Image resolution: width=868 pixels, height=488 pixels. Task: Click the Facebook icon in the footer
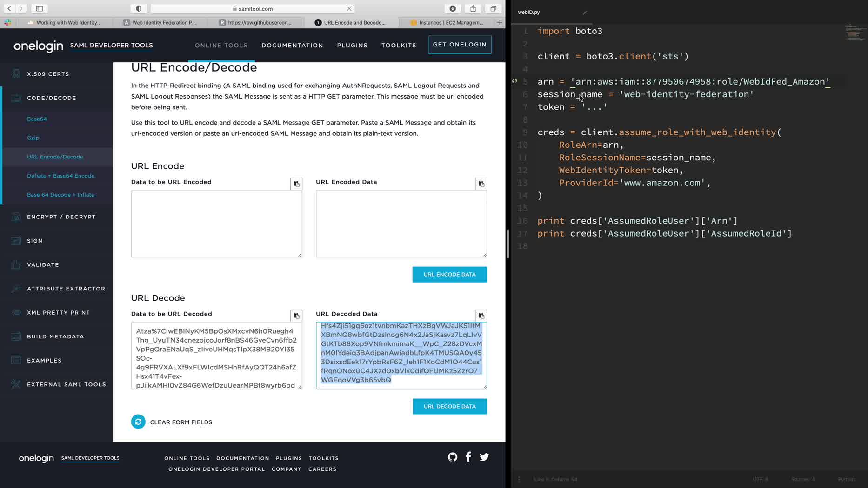click(x=468, y=457)
